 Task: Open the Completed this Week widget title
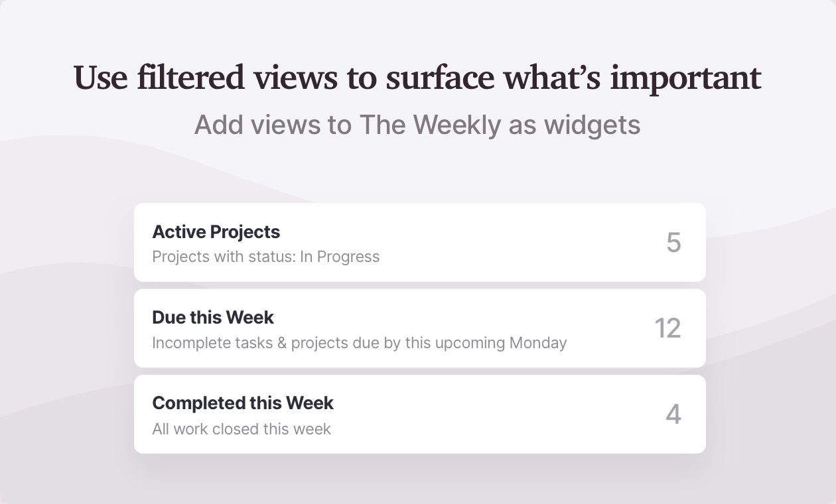click(x=243, y=403)
